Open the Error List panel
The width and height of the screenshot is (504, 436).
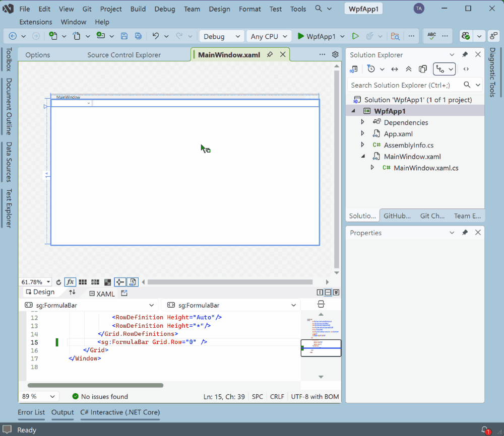tap(31, 412)
